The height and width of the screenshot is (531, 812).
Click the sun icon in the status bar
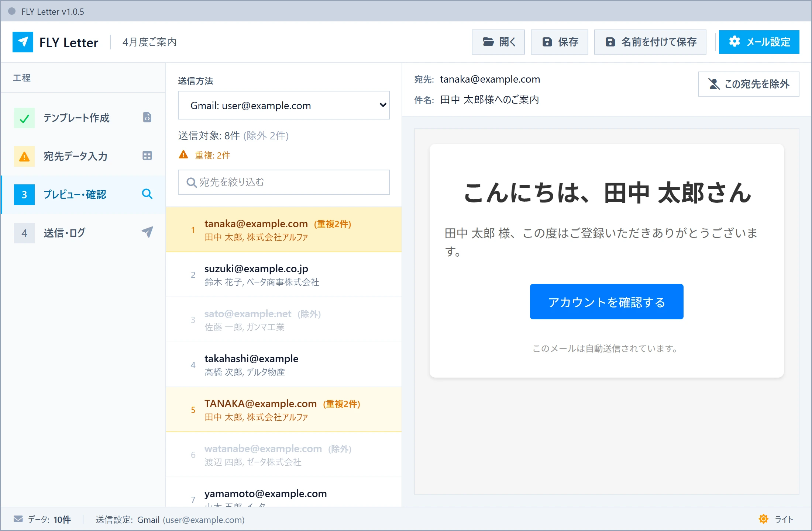(764, 519)
